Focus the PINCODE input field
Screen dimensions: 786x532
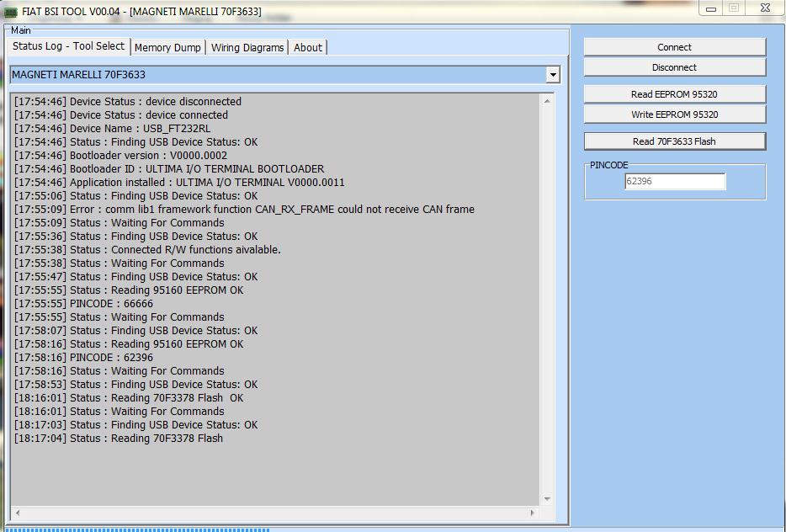[x=675, y=182]
